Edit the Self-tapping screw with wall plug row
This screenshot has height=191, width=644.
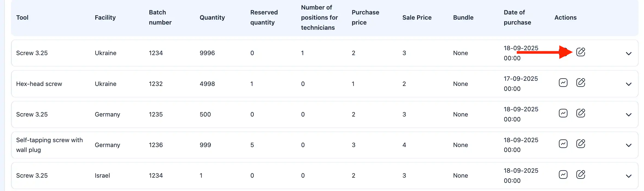pyautogui.click(x=580, y=144)
